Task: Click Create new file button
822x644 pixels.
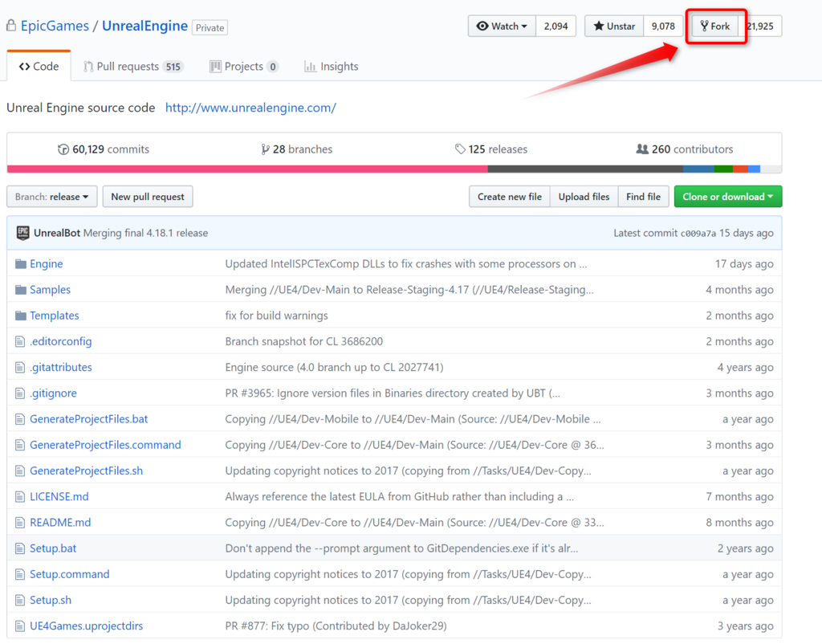Action: pyautogui.click(x=510, y=197)
